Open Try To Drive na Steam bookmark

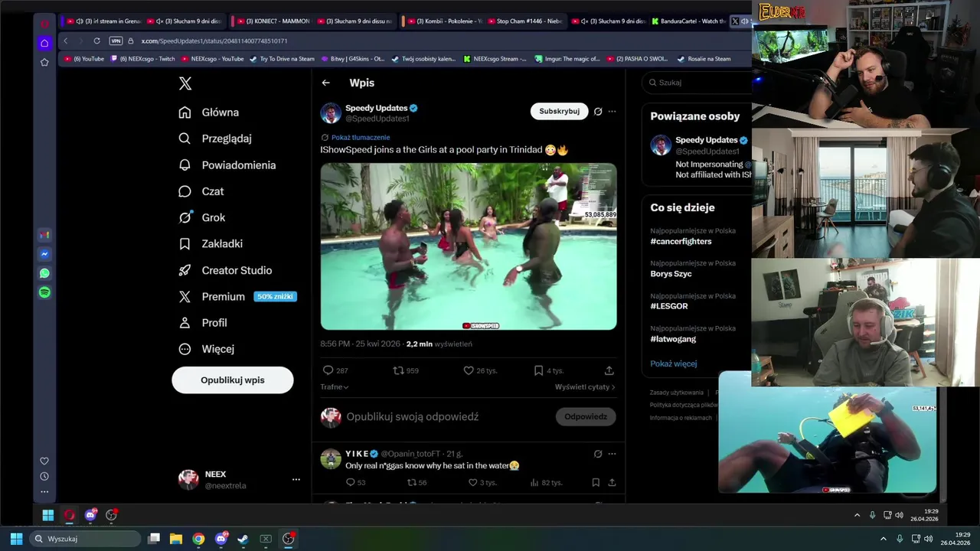[282, 59]
